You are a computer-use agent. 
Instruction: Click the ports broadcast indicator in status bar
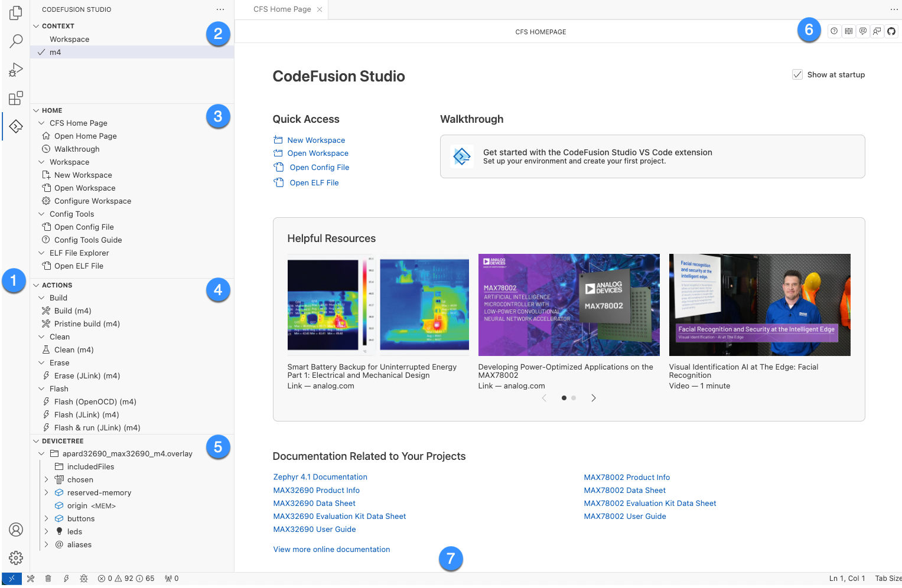tap(172, 579)
